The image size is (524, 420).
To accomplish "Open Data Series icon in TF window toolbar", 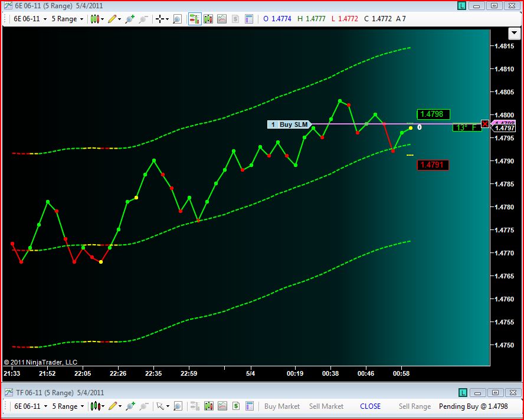I will pyautogui.click(x=209, y=406).
